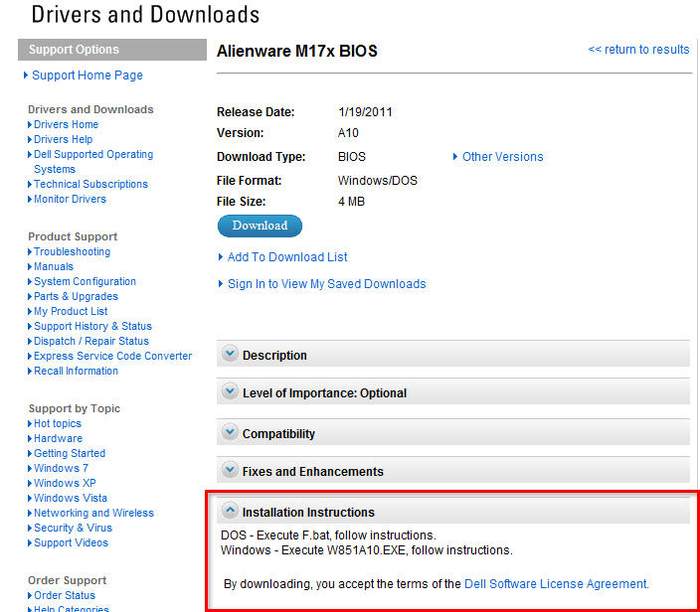Click the blue Download button
This screenshot has height=612, width=700.
coord(260,226)
